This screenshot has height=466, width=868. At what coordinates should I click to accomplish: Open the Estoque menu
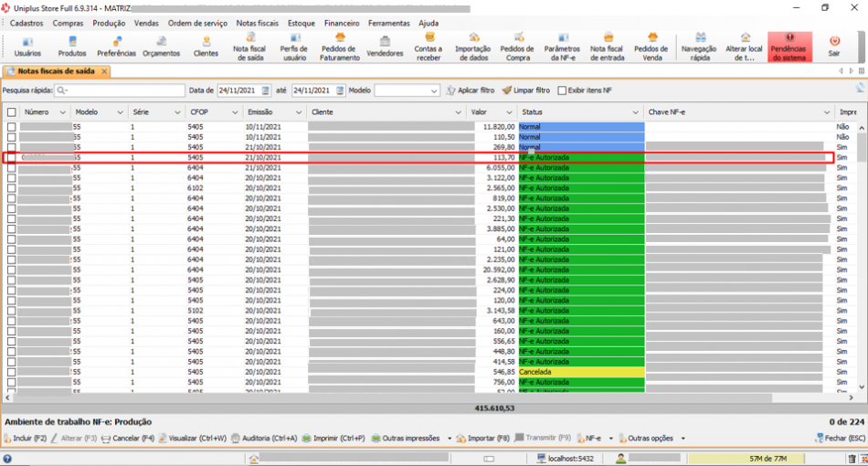(x=302, y=23)
